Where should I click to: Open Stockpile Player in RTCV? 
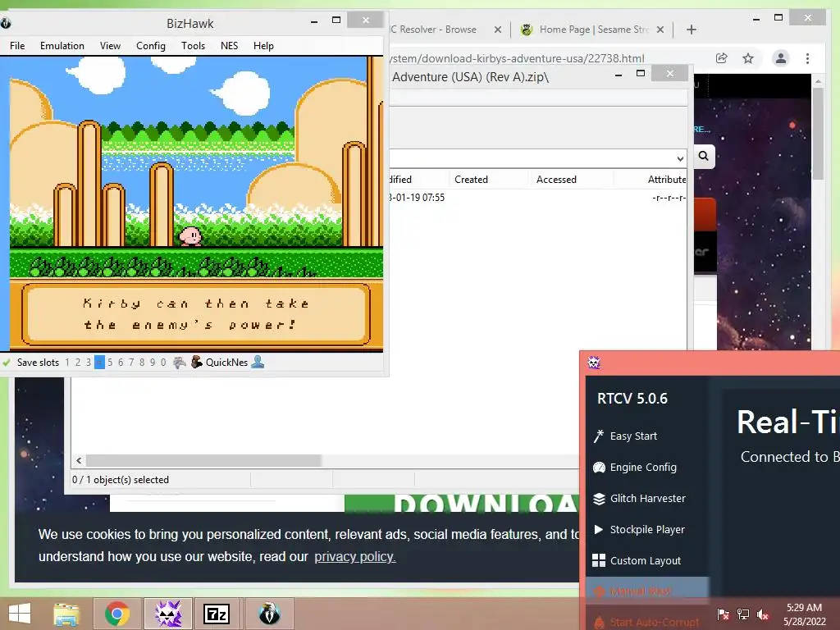[647, 529]
